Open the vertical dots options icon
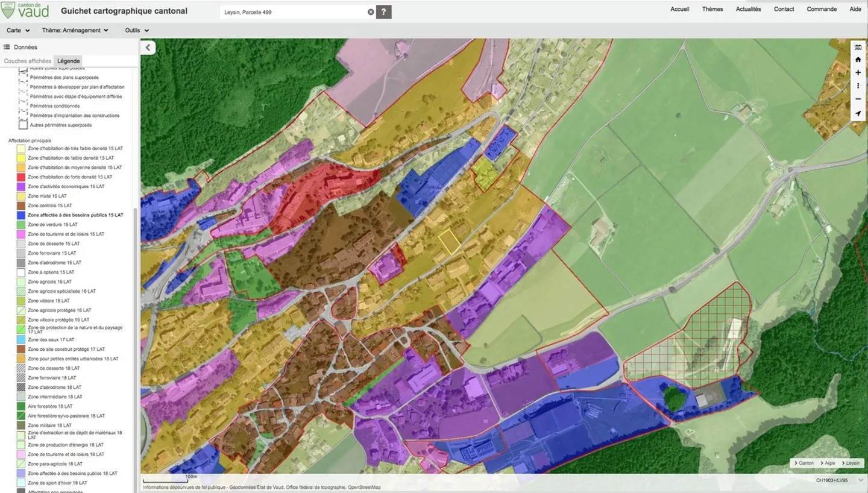Screen dimensions: 868x493 coord(858,86)
